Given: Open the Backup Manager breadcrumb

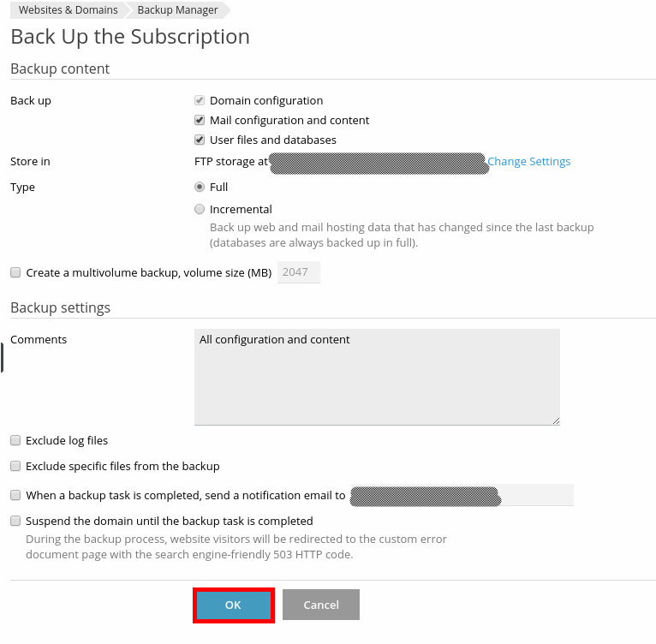Looking at the screenshot, I should [177, 10].
